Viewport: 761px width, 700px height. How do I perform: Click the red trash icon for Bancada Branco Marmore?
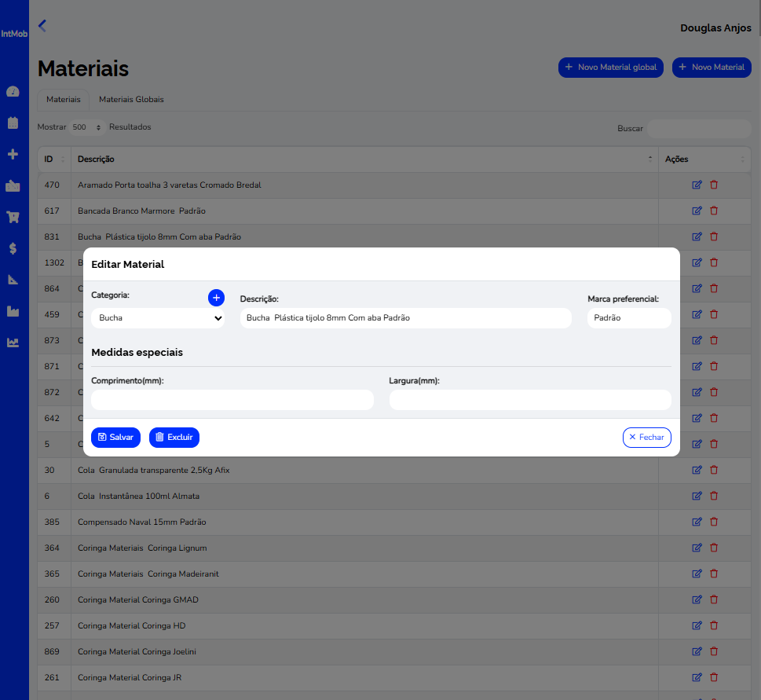(x=714, y=211)
